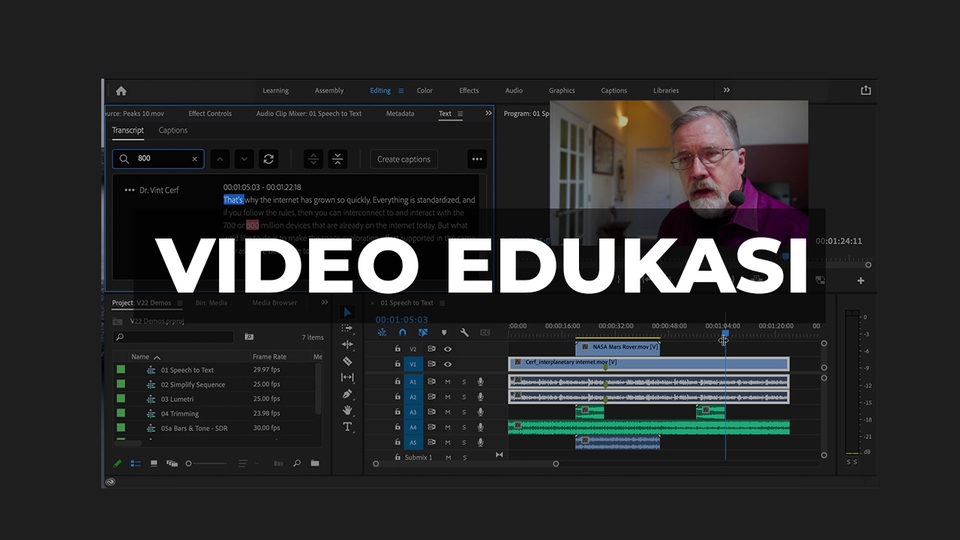Toggle Snap in timeline
Screen dimensions: 960x540
pos(402,332)
